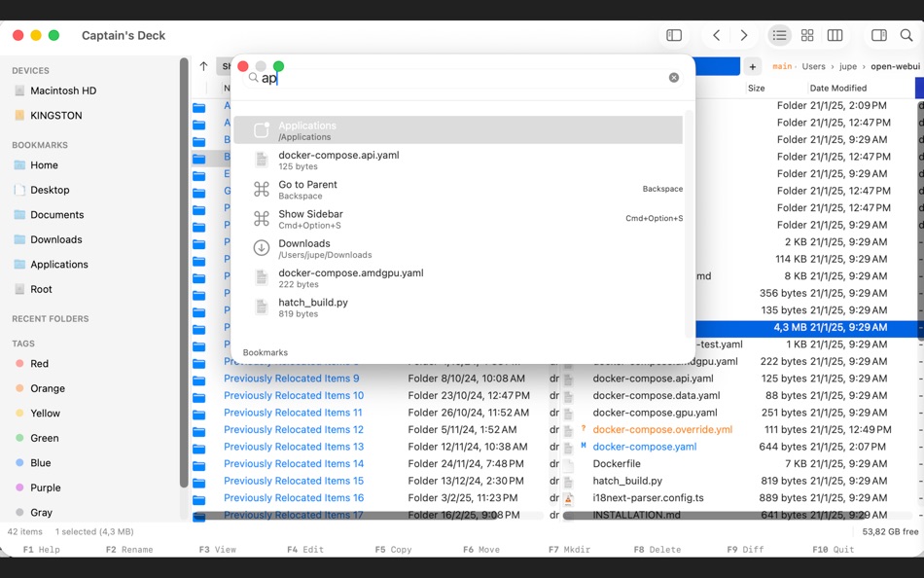Screen dimensions: 924x578
Task: Open the Downloads search result
Action: [458, 248]
